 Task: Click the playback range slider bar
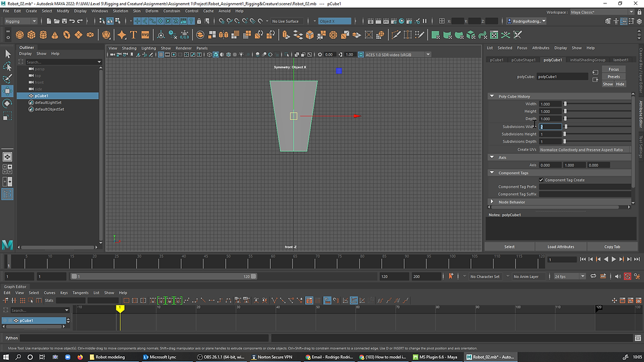point(164,277)
